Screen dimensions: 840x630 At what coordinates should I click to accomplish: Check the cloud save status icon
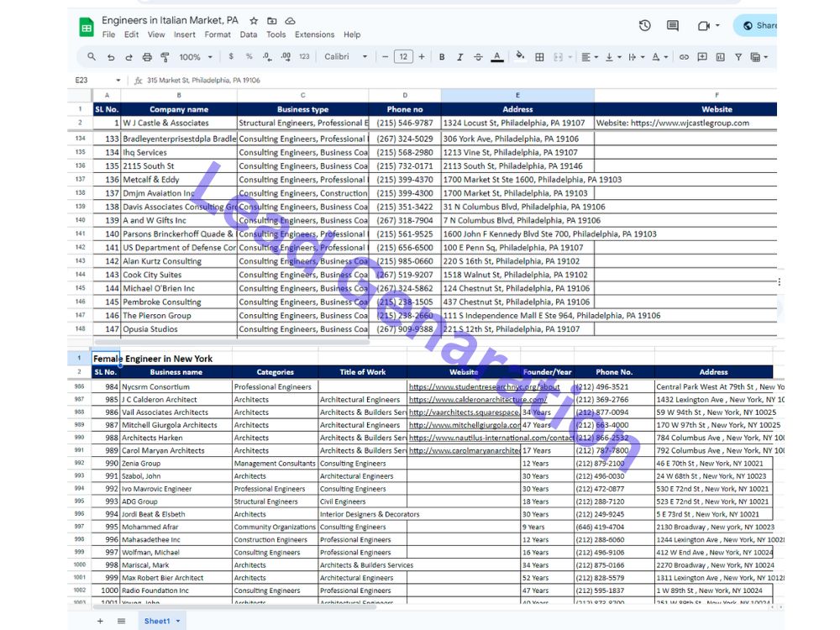point(290,21)
